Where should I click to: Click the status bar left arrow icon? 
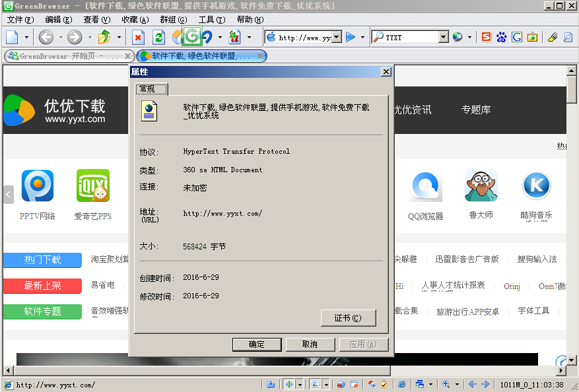tap(472, 385)
